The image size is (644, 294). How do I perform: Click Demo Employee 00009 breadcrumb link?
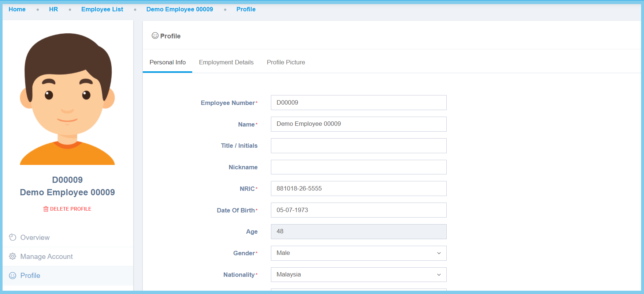tap(179, 10)
